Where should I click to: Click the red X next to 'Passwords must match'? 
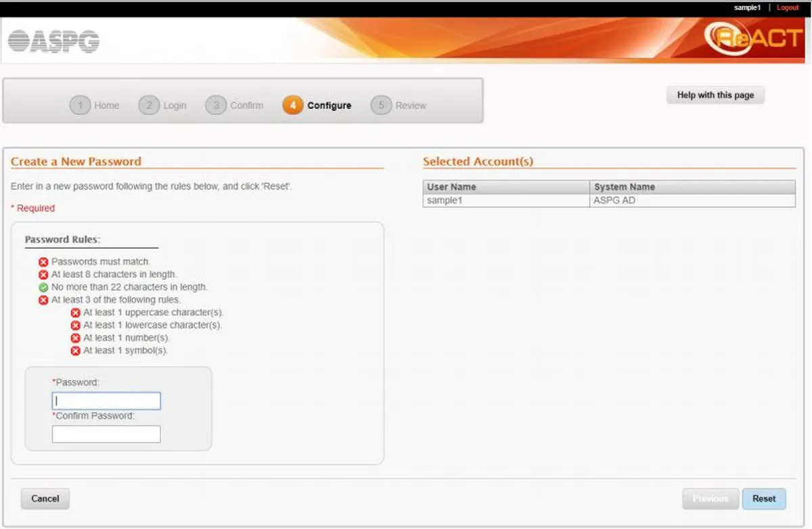click(43, 262)
